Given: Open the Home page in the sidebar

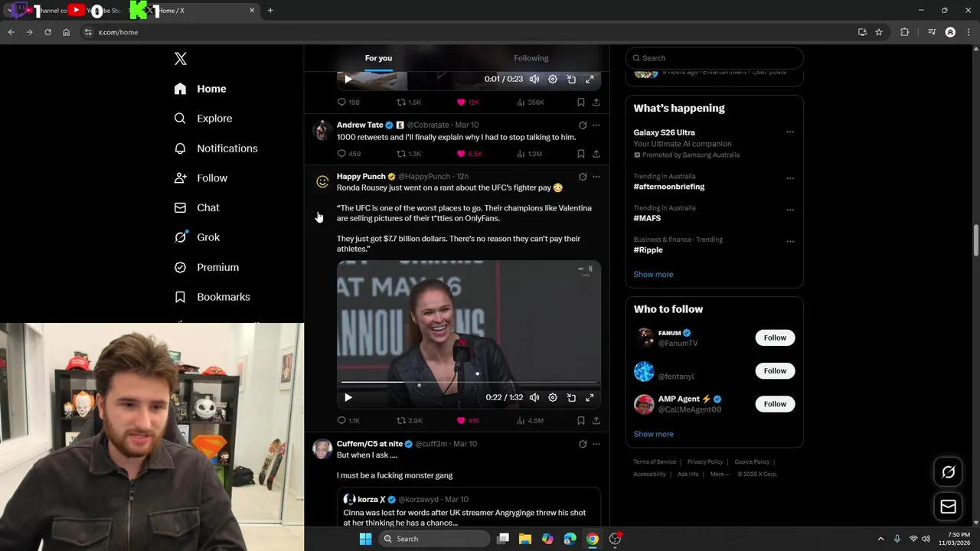Looking at the screenshot, I should (201, 89).
